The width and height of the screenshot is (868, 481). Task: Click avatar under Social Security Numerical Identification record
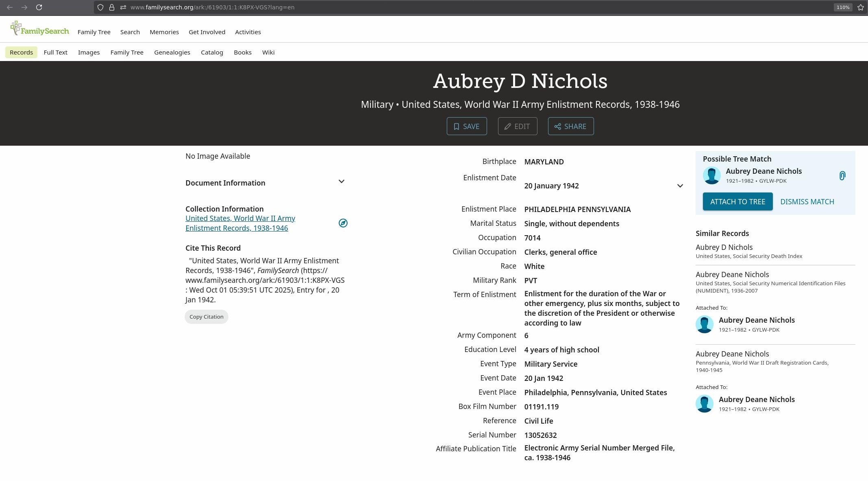point(705,324)
